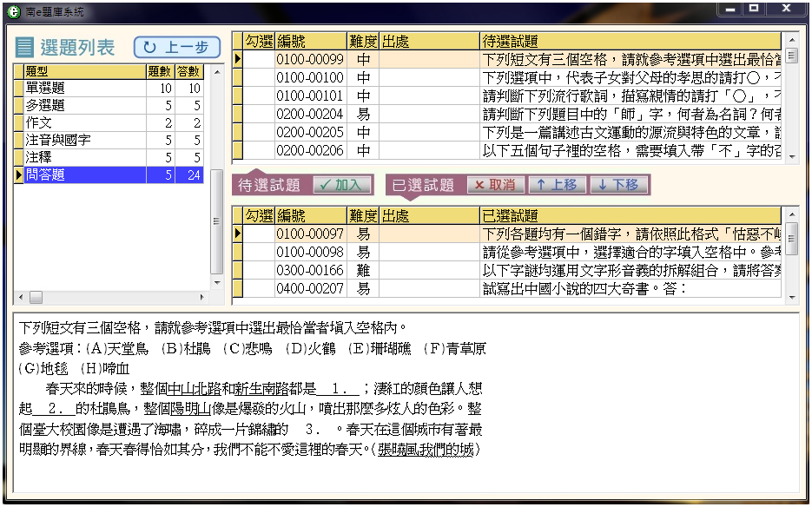The image size is (812, 507).
Task: Click the app icon in title bar
Action: [12, 12]
